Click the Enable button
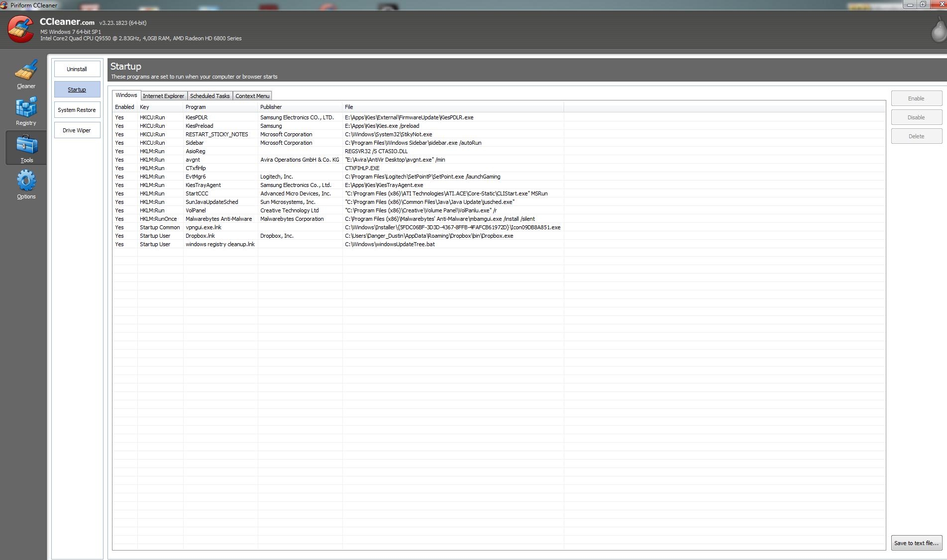The height and width of the screenshot is (560, 947). coord(916,98)
